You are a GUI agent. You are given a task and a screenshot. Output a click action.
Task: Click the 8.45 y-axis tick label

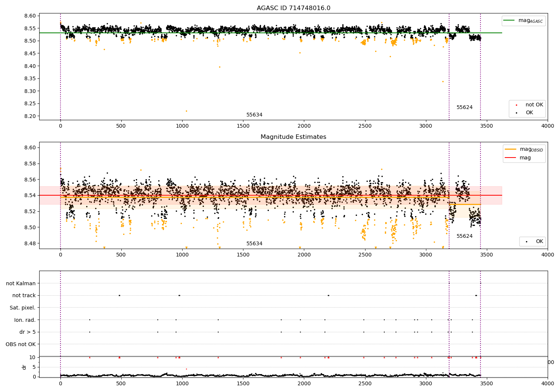pos(29,53)
